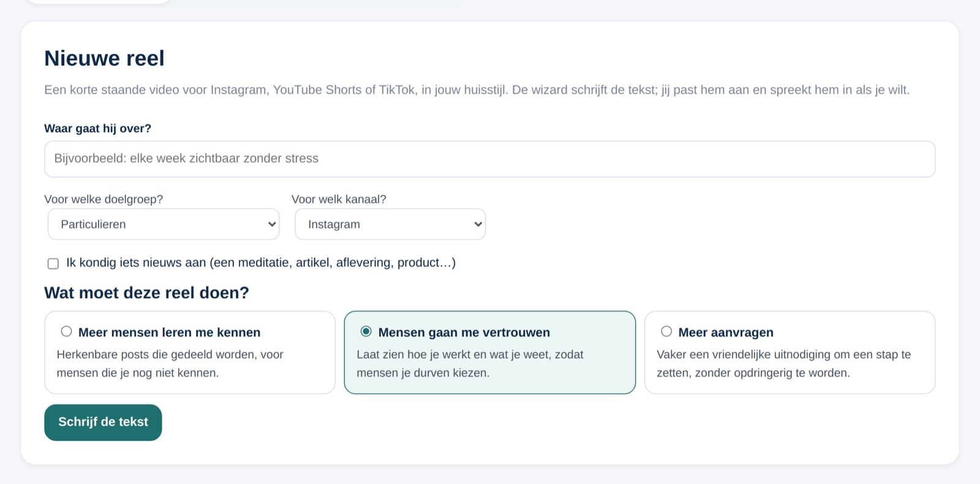Click the 'Waar gaat hij over?' label

click(97, 129)
